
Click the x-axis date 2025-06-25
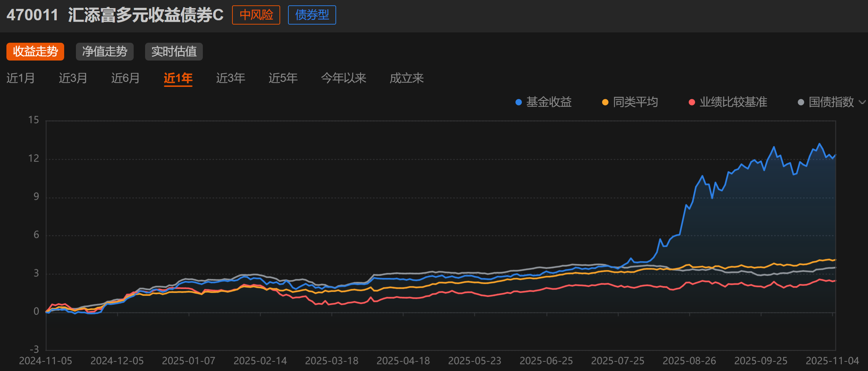point(546,361)
